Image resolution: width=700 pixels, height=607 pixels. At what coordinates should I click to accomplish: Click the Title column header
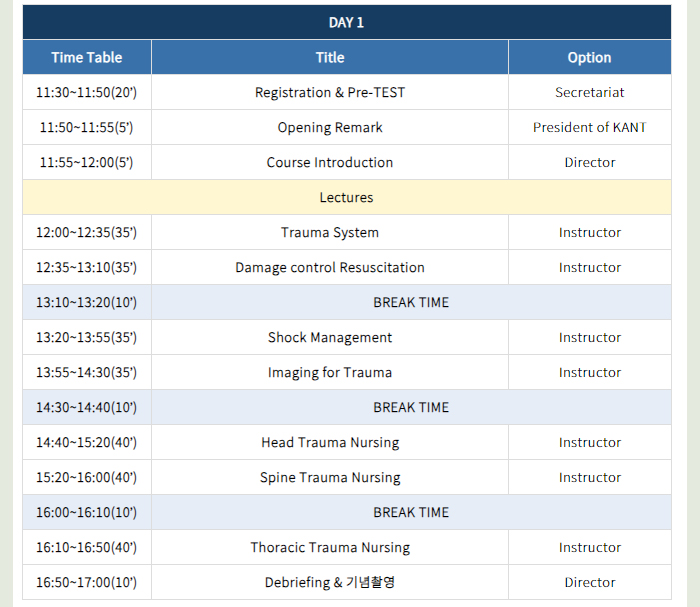click(330, 57)
